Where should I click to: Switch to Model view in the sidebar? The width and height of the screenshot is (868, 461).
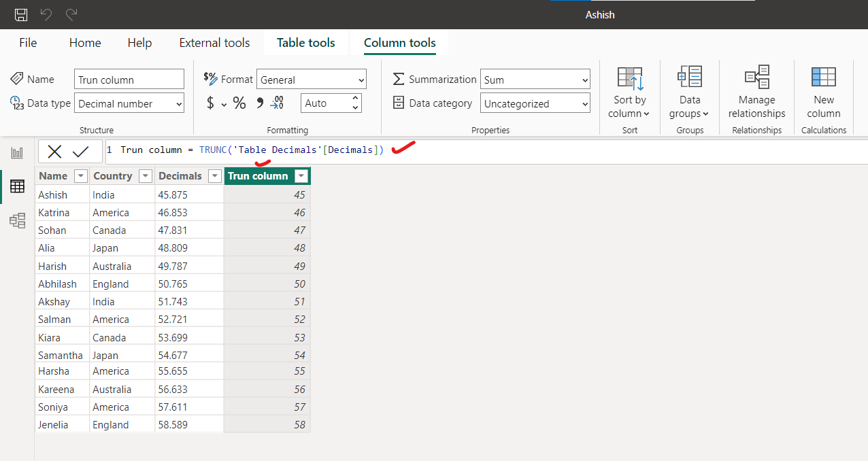[17, 220]
